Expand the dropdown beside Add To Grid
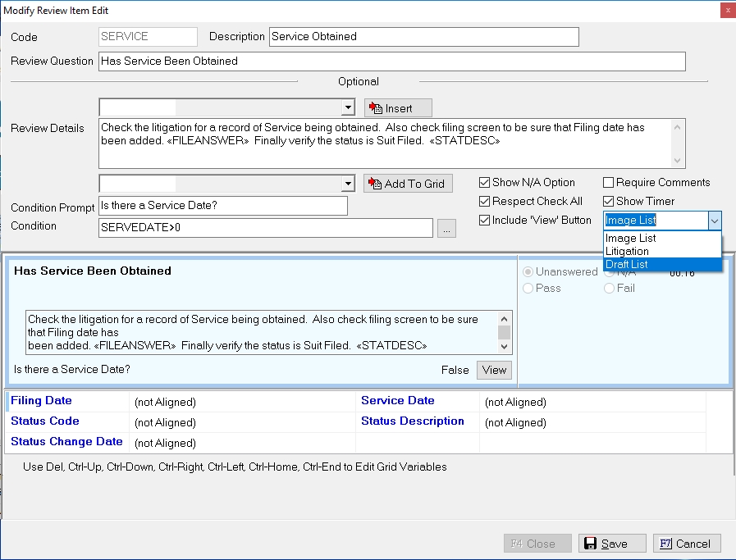736x560 pixels. tap(348, 184)
